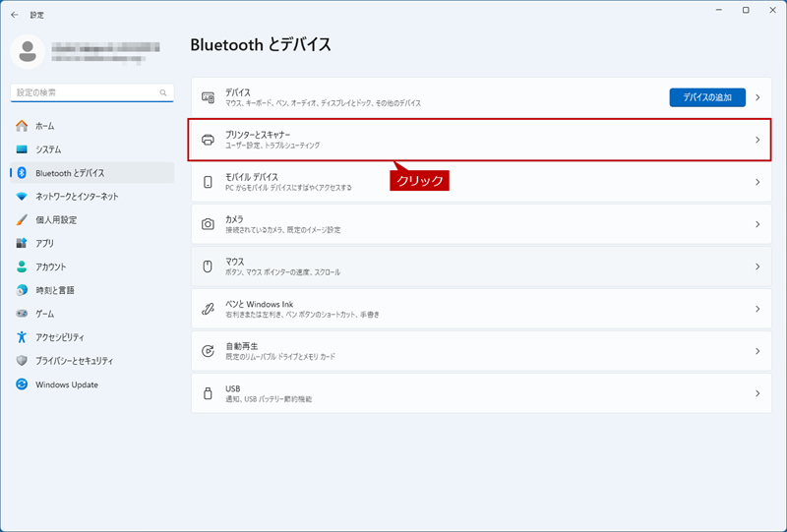Click the Bluetooth icon in the sidebar
Image resolution: width=787 pixels, height=532 pixels.
pyautogui.click(x=22, y=173)
